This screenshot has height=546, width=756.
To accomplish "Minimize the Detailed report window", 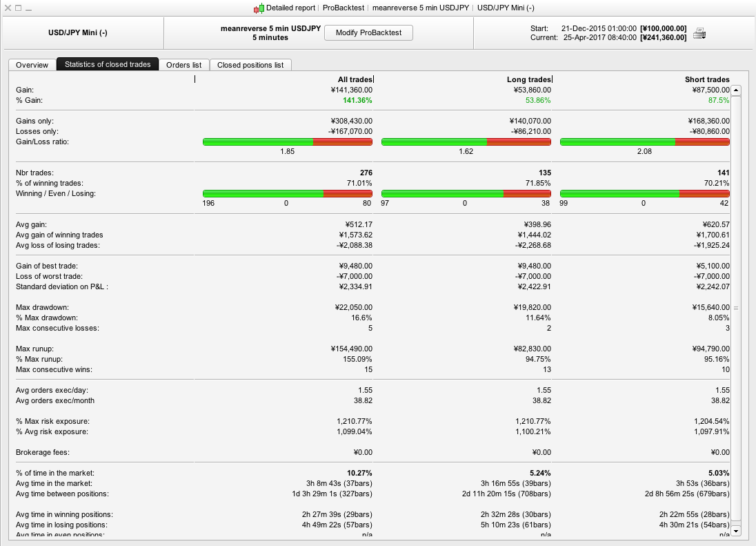I will tap(28, 9).
